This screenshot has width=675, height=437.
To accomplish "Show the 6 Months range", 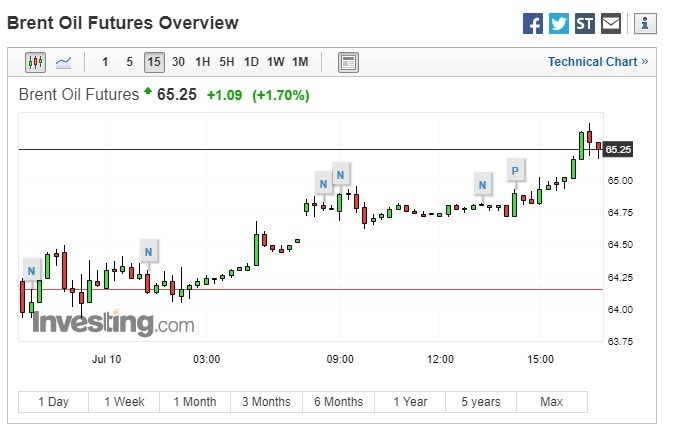I will click(338, 402).
